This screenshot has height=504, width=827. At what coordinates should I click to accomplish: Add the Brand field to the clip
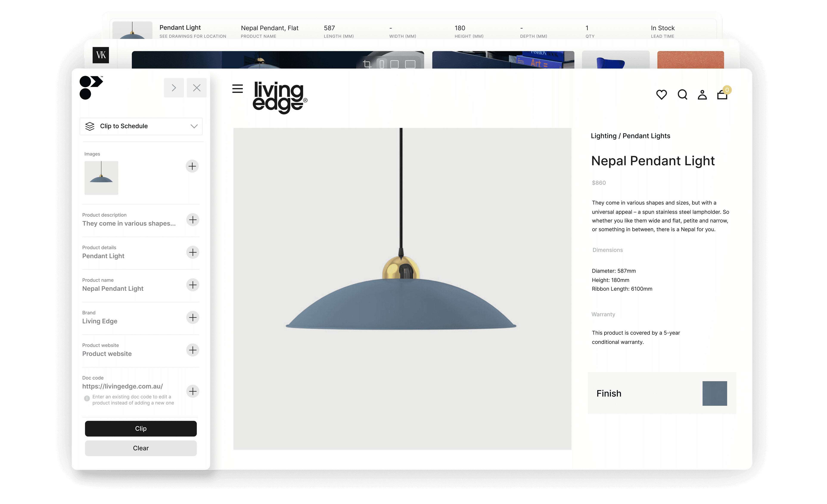pos(193,317)
